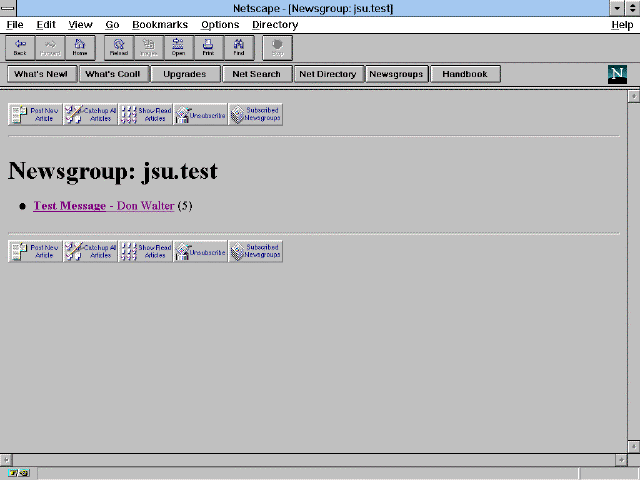Print the current page
This screenshot has height=480, width=640.
[209, 48]
